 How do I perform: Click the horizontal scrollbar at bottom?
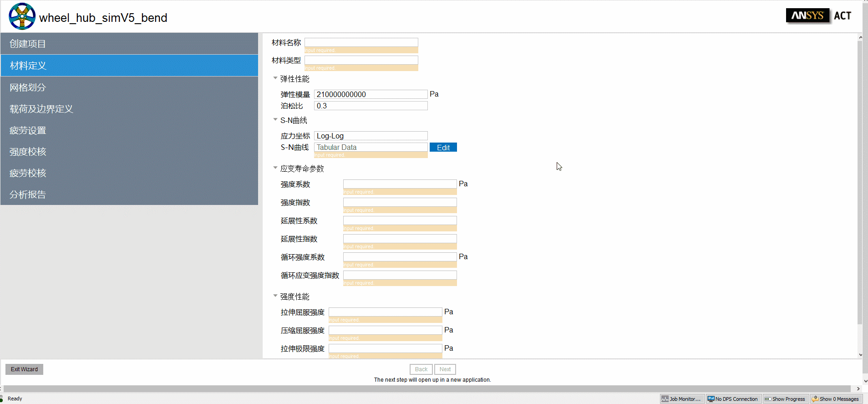(428, 389)
